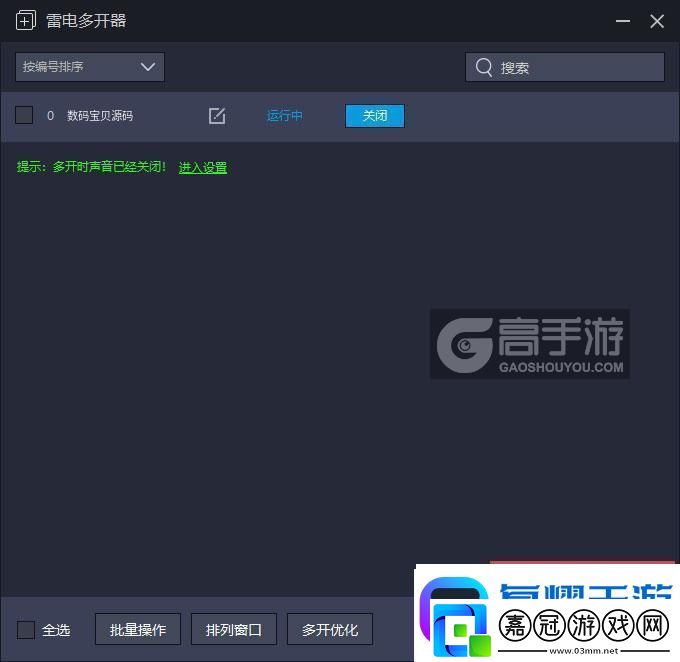Viewport: 680px width, 662px height.
Task: Toggle the 全选 select-all checkbox
Action: click(26, 630)
